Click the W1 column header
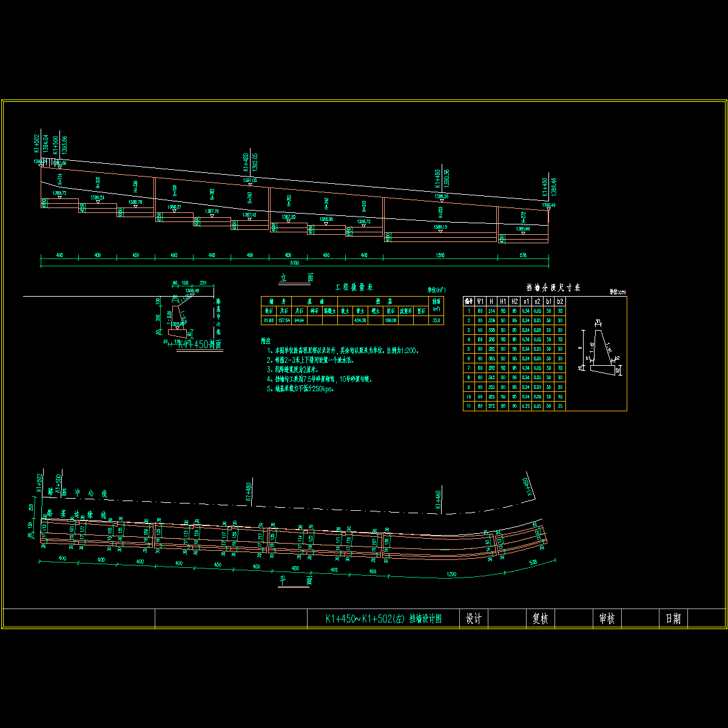Viewport: 728px width, 728px height. [480, 301]
